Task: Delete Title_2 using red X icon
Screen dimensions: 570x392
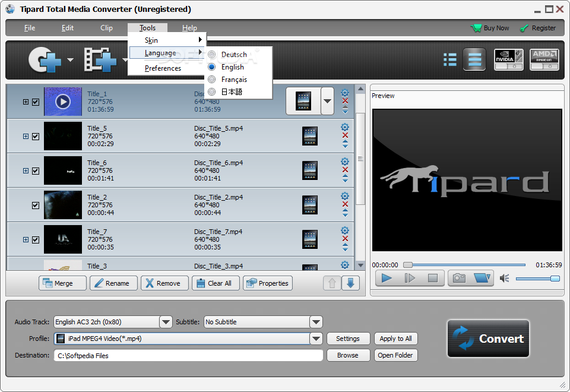Action: click(346, 204)
